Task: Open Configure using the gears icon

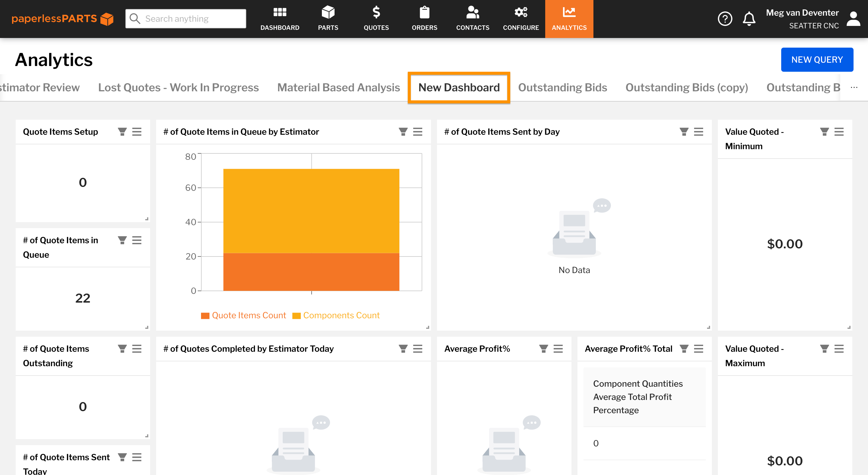Action: [x=520, y=18]
